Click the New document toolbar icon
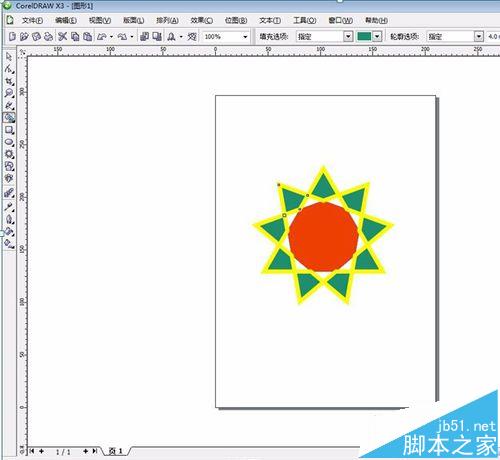 (x=12, y=36)
